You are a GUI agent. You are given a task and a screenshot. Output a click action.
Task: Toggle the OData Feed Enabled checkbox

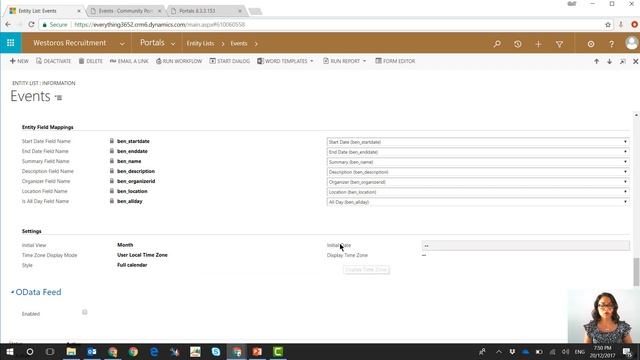pyautogui.click(x=84, y=312)
